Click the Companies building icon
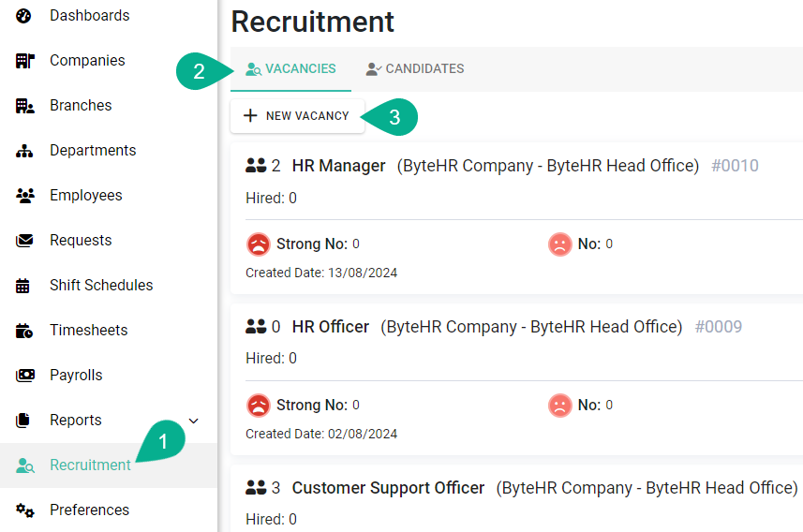The width and height of the screenshot is (803, 532). (x=24, y=61)
